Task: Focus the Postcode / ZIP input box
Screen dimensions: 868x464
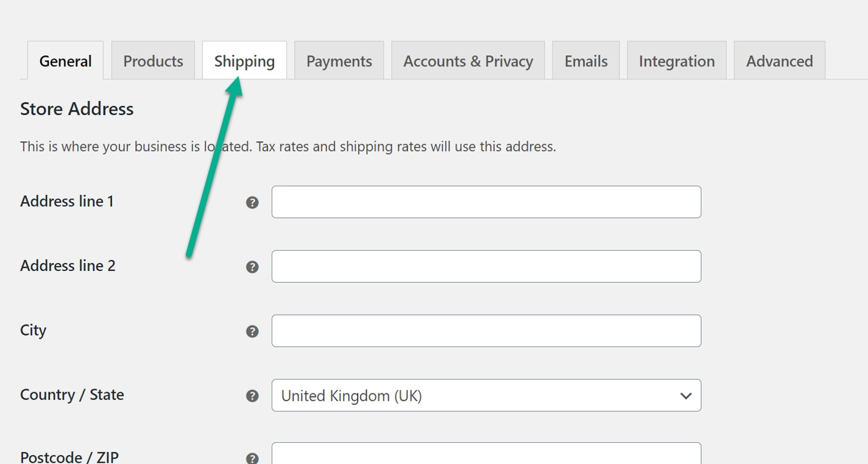Action: point(485,454)
